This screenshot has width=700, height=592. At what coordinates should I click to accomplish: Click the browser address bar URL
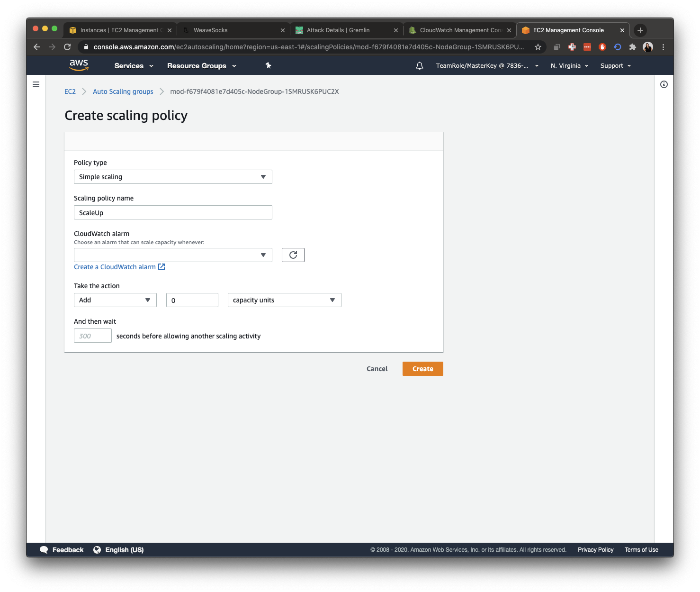pyautogui.click(x=309, y=47)
